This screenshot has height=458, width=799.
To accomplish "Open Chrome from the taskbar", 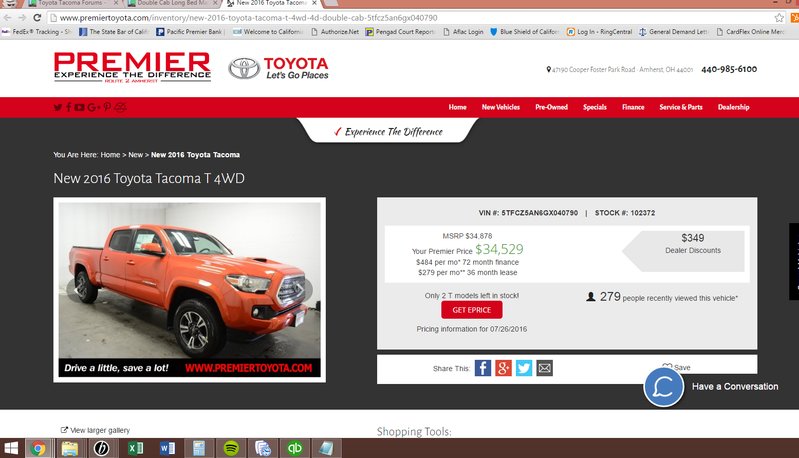I will pos(38,448).
